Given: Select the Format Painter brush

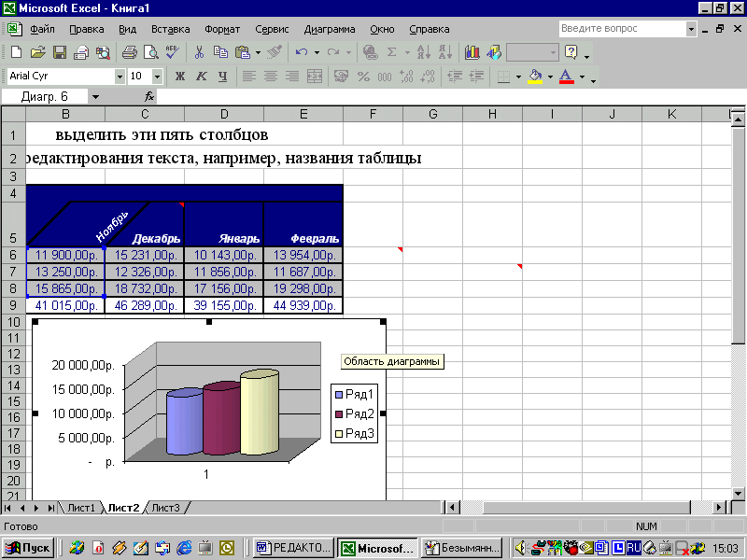Looking at the screenshot, I should pyautogui.click(x=275, y=52).
